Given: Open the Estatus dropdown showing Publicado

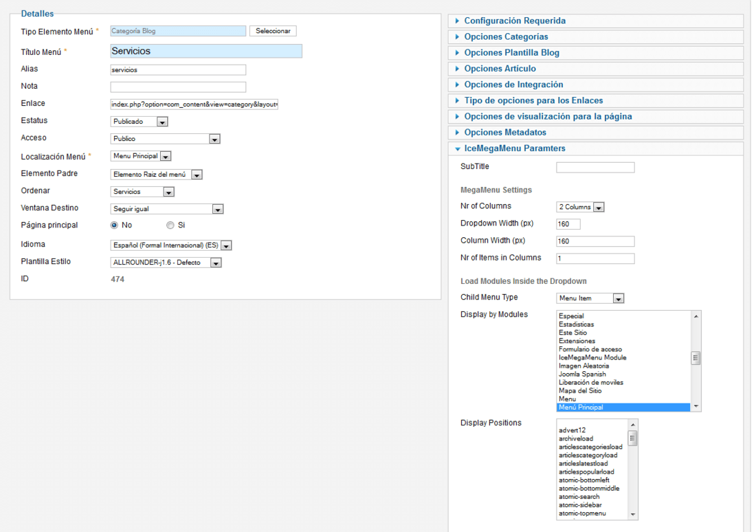Looking at the screenshot, I should pyautogui.click(x=139, y=122).
